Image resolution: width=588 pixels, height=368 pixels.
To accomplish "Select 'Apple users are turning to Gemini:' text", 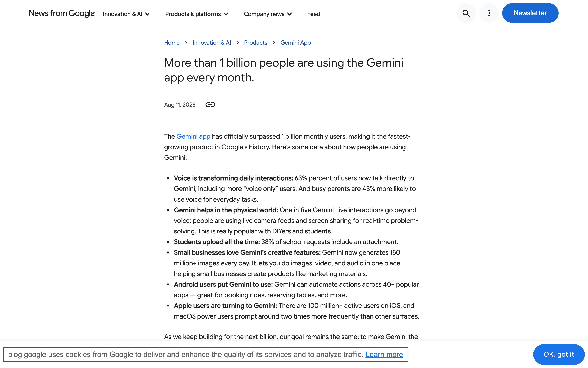I will (x=225, y=306).
